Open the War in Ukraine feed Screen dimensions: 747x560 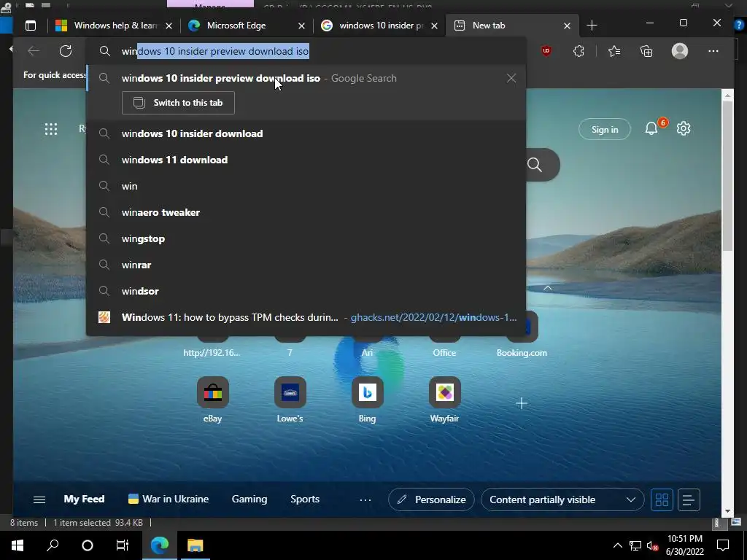169,499
